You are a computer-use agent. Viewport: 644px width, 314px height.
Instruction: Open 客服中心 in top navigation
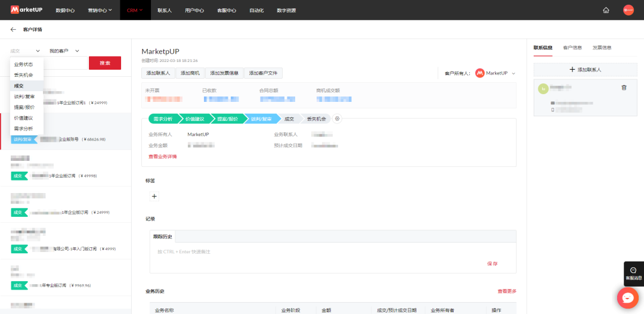click(x=227, y=10)
